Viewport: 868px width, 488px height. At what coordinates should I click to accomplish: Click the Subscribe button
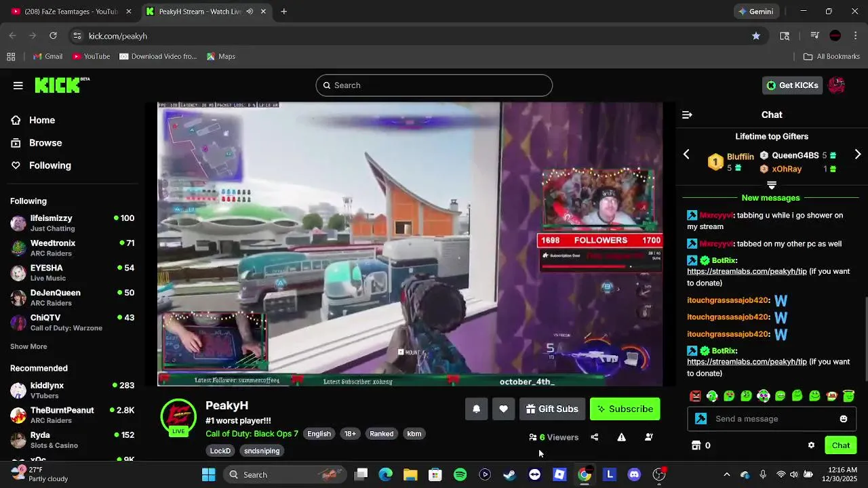click(625, 409)
